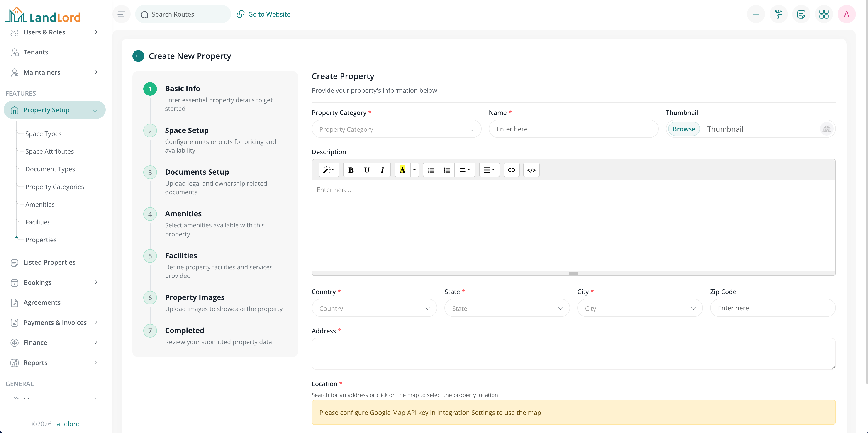Click the plus icon in top bar
Viewport: 868px width, 433px height.
[x=756, y=14]
